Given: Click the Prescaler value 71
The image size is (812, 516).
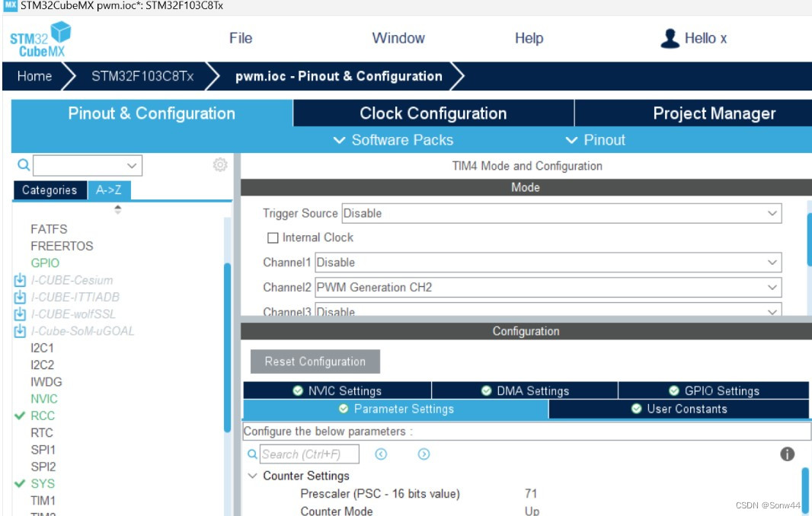Looking at the screenshot, I should [x=531, y=494].
